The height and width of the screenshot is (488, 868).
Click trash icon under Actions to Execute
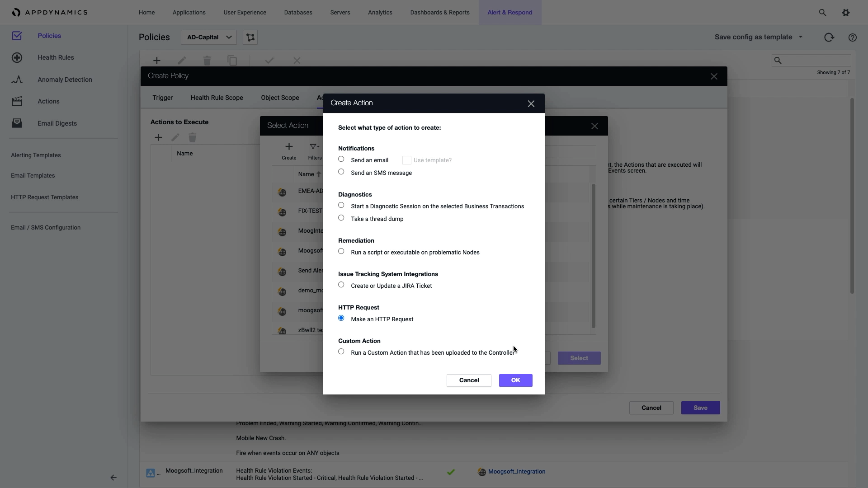click(193, 138)
